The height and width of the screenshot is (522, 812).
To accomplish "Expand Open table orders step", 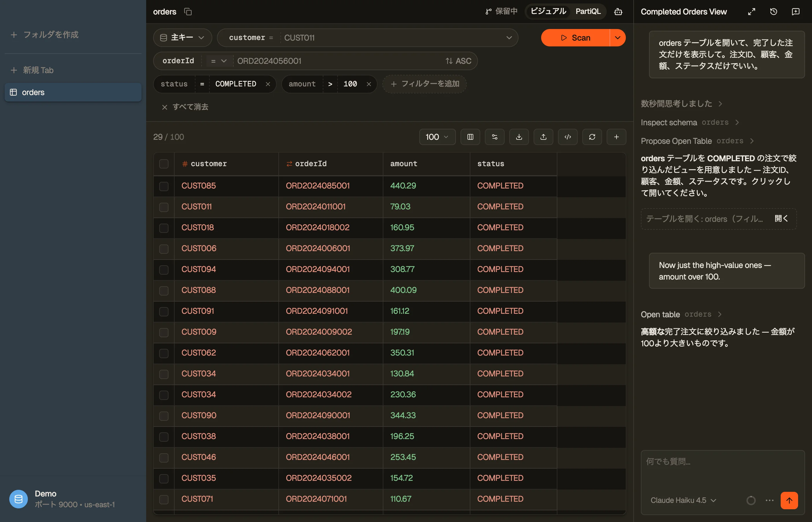I will [x=681, y=315].
